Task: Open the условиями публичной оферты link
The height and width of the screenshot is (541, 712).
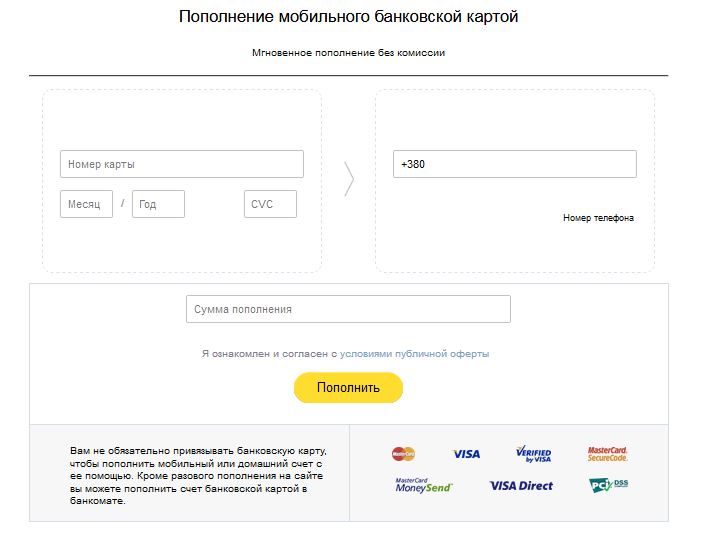Action: (x=414, y=354)
